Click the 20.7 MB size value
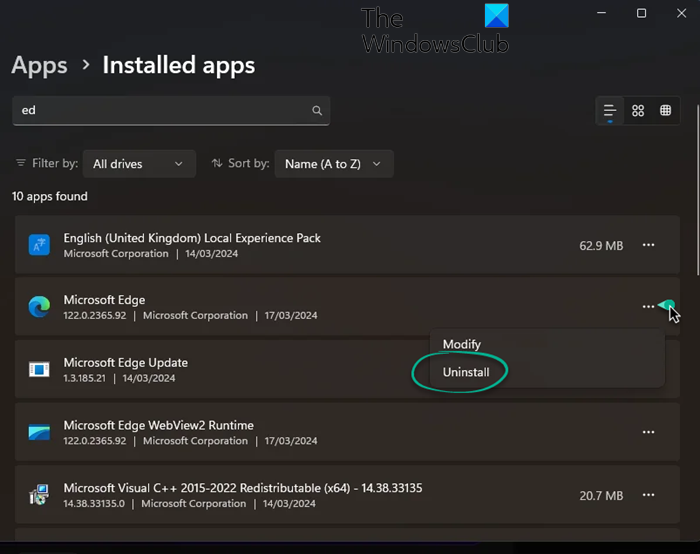This screenshot has height=554, width=700. [x=601, y=496]
